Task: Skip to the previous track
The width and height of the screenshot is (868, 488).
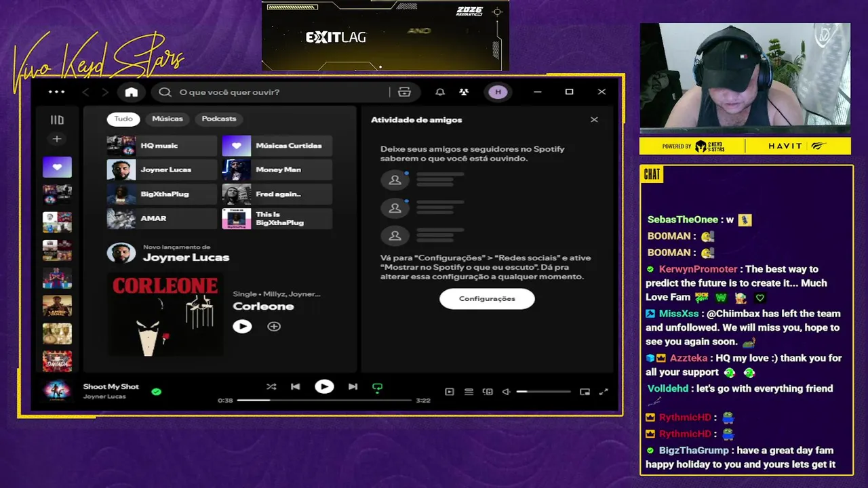Action: point(296,387)
